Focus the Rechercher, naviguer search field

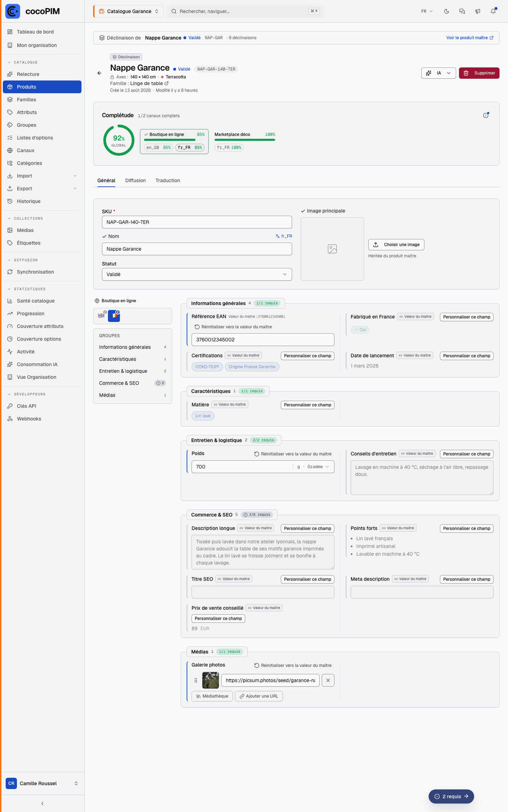click(246, 11)
